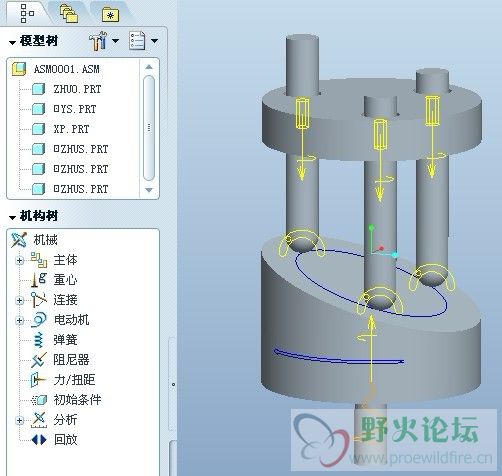This screenshot has width=502, height=476.
Task: Select the 阻尼器 tree label
Action: [x=71, y=360]
